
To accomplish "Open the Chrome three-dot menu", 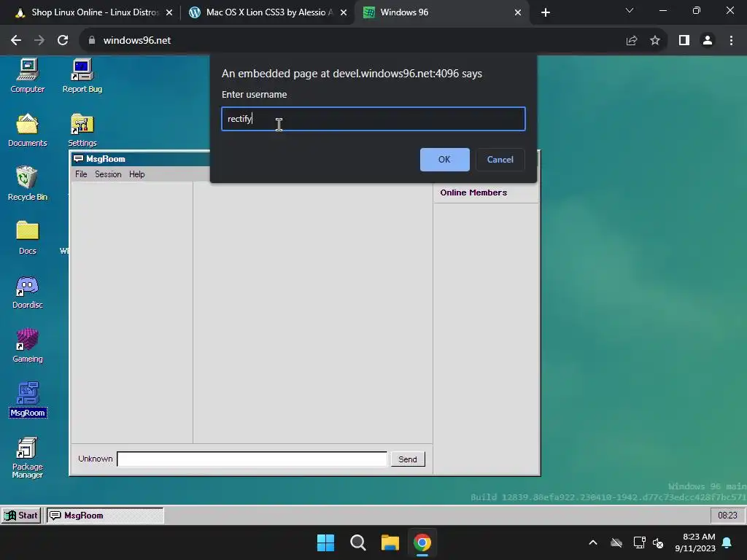I will point(731,41).
